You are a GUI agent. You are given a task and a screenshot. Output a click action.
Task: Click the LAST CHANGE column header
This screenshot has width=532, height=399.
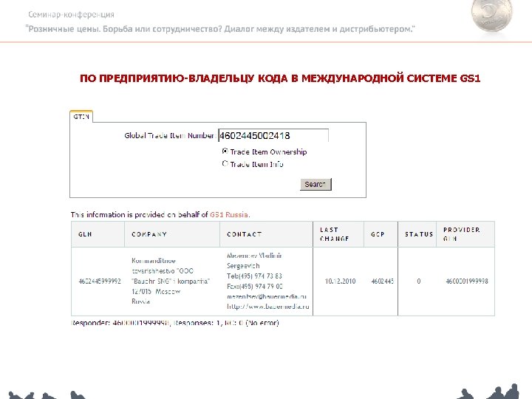click(x=338, y=234)
